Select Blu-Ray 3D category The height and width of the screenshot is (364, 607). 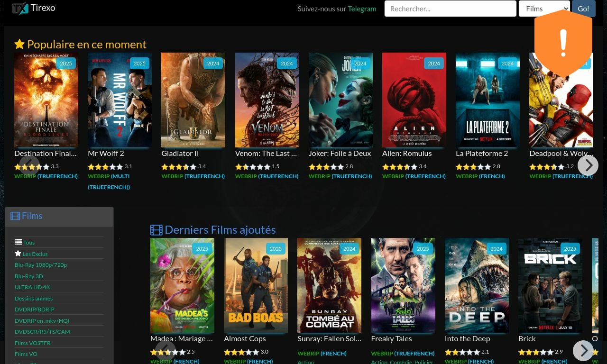click(x=29, y=276)
